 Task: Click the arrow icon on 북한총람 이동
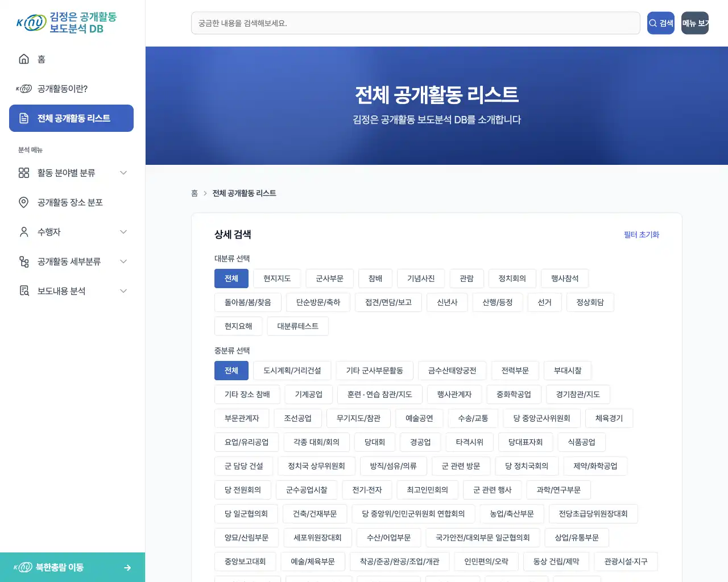127,567
